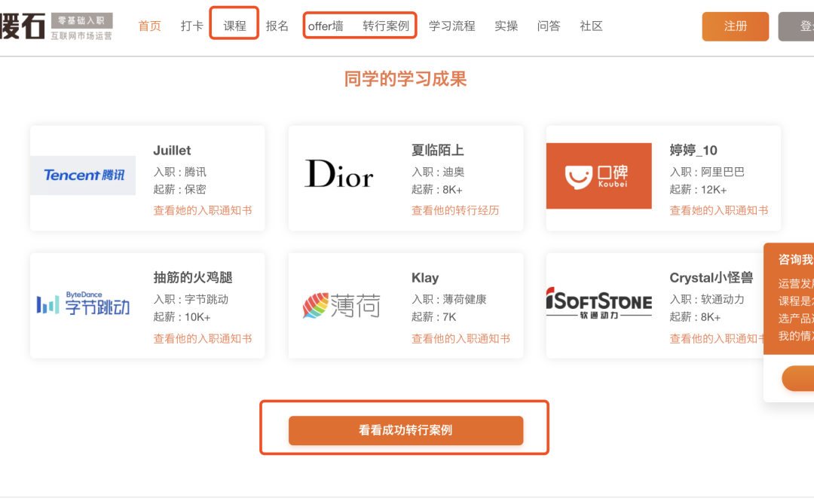Click the text 入职：阿里巴巴
Image resolution: width=814 pixels, height=504 pixels.
[x=707, y=173]
